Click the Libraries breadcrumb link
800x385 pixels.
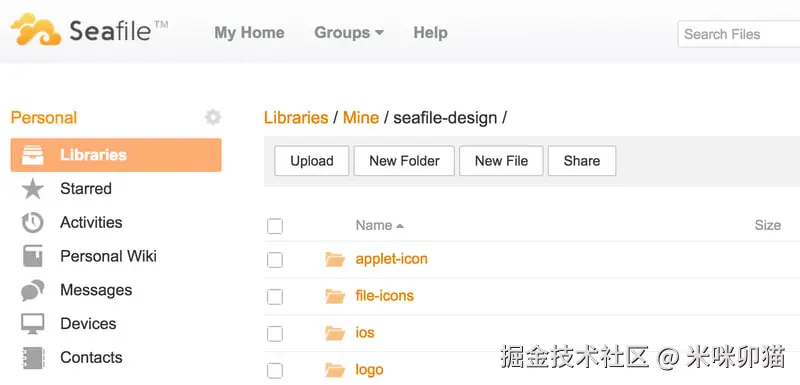click(296, 118)
